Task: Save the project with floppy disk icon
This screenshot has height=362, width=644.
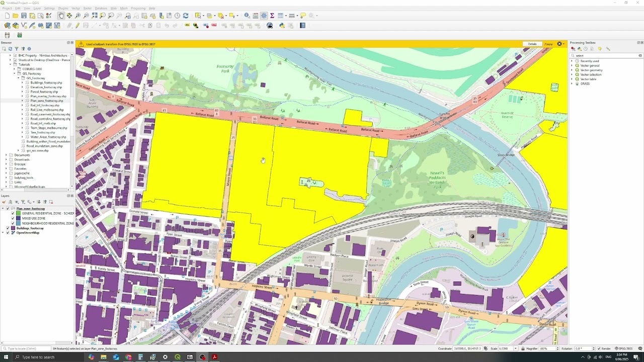Action: (24, 16)
